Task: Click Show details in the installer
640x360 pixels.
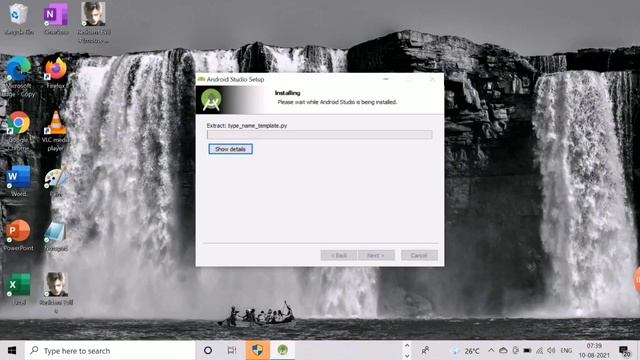Action: point(230,149)
